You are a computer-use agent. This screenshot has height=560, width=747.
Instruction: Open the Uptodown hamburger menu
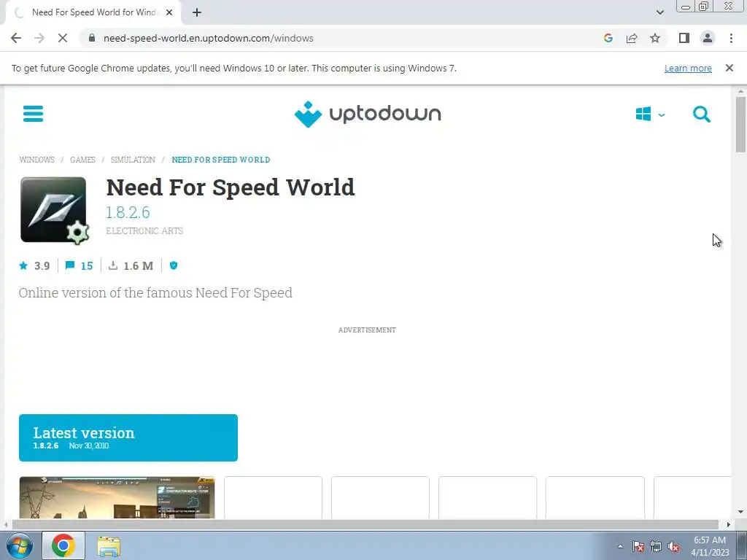33,114
